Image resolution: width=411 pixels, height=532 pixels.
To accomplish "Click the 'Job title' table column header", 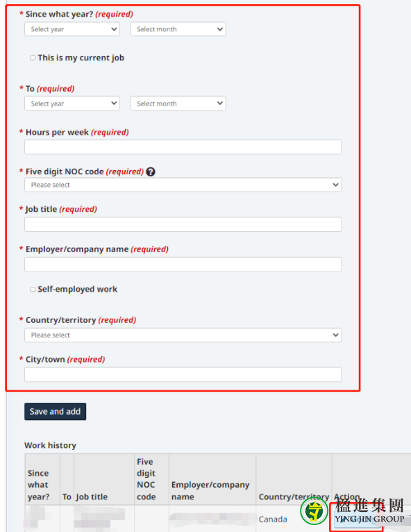I will [92, 497].
